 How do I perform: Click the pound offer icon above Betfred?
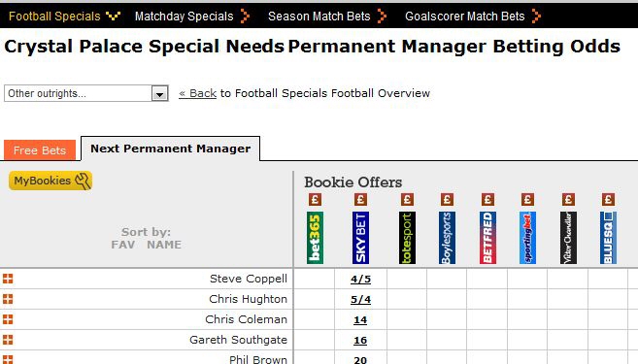(x=487, y=199)
